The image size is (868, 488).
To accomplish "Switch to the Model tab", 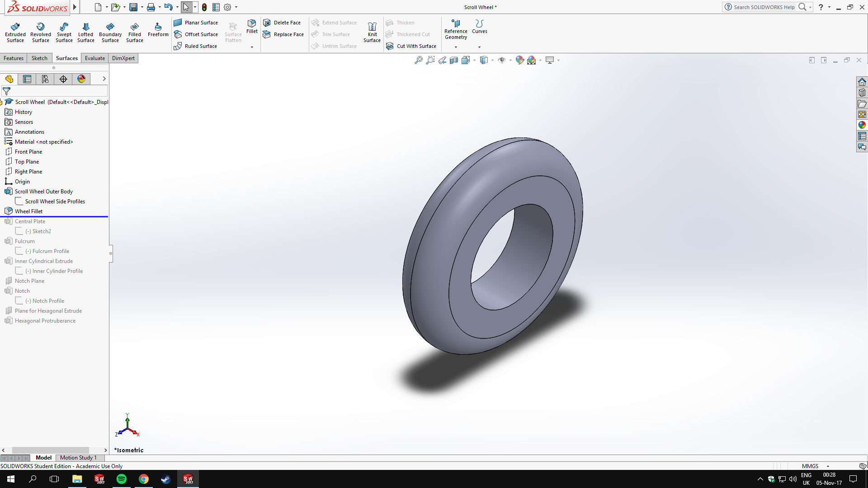I will point(43,458).
